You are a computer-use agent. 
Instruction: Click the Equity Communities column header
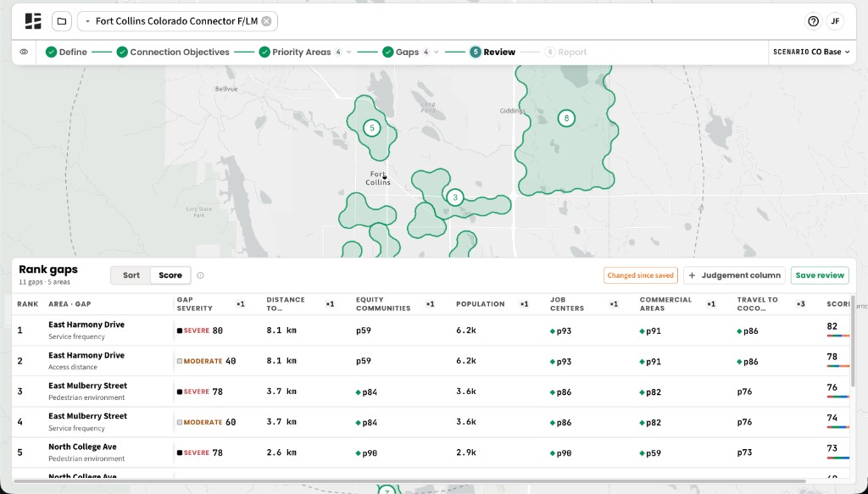(383, 303)
